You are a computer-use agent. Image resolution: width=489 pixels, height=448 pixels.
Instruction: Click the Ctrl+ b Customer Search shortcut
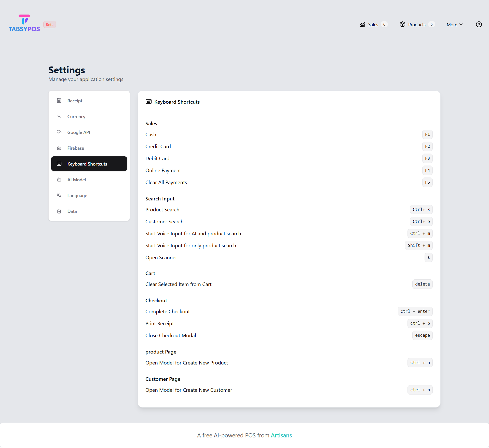tap(421, 222)
